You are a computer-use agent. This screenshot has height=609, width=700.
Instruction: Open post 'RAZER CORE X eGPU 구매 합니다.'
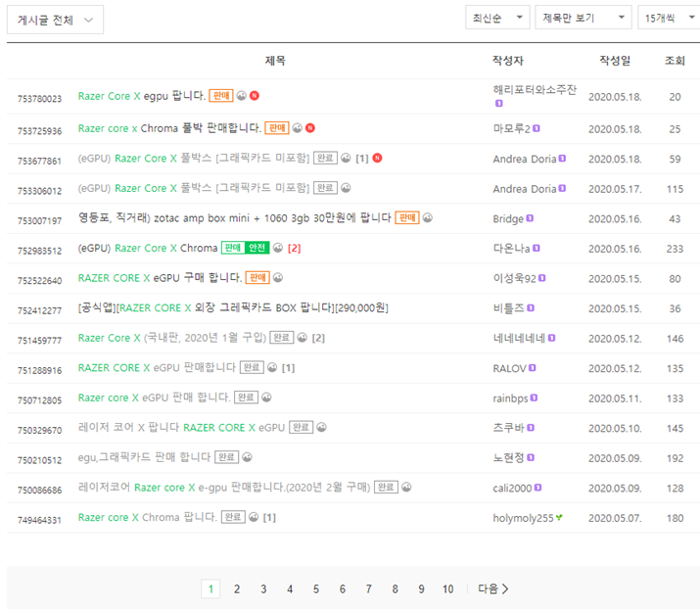coord(160,278)
